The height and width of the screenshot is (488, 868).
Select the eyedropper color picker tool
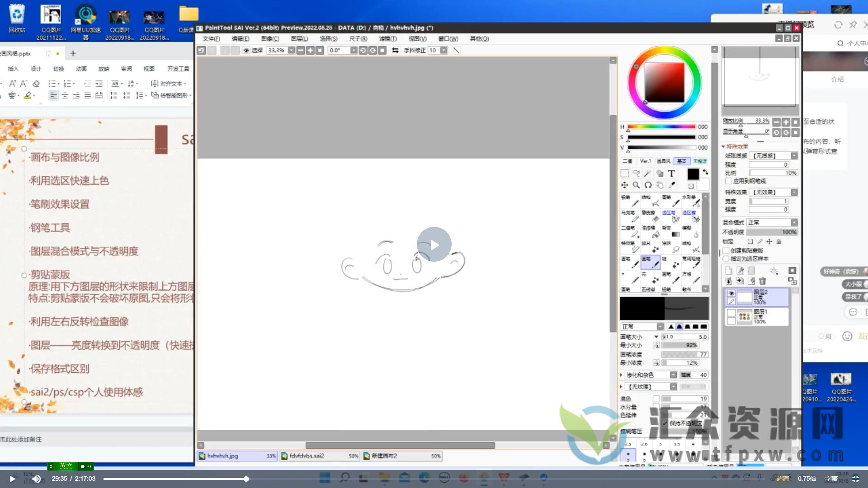[x=671, y=185]
